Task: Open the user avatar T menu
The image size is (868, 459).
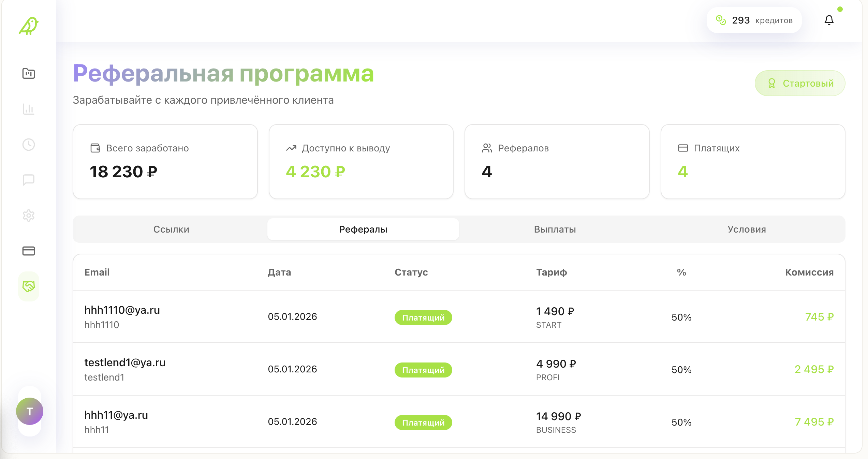Action: (30, 411)
